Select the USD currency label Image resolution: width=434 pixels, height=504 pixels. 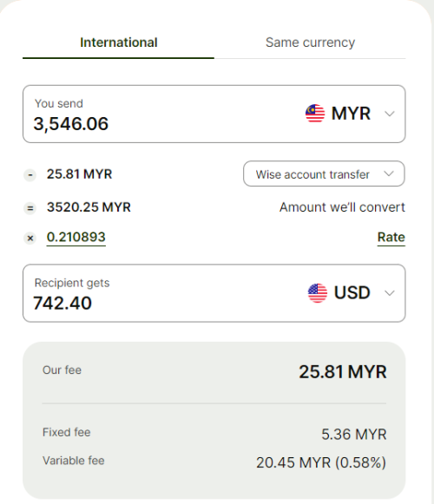pyautogui.click(x=352, y=293)
